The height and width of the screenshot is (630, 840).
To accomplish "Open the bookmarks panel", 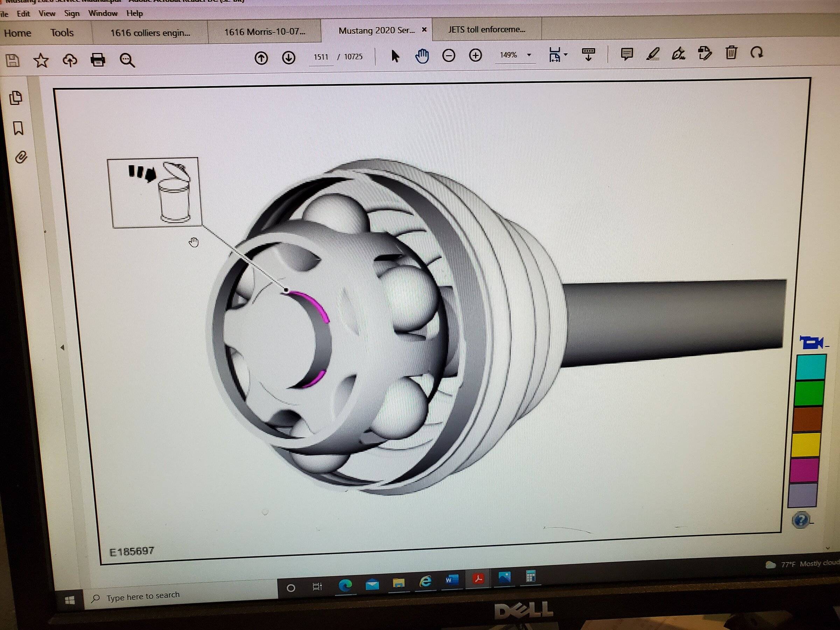I will point(18,128).
